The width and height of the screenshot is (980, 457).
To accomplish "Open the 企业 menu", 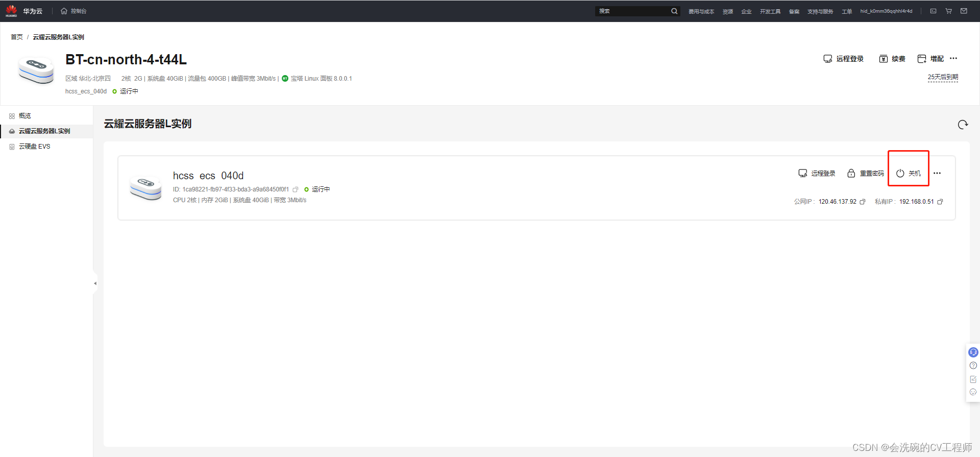I will [746, 11].
